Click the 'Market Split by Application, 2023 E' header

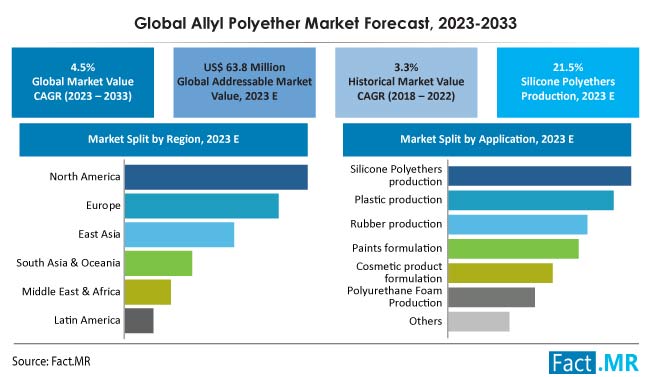pos(487,139)
